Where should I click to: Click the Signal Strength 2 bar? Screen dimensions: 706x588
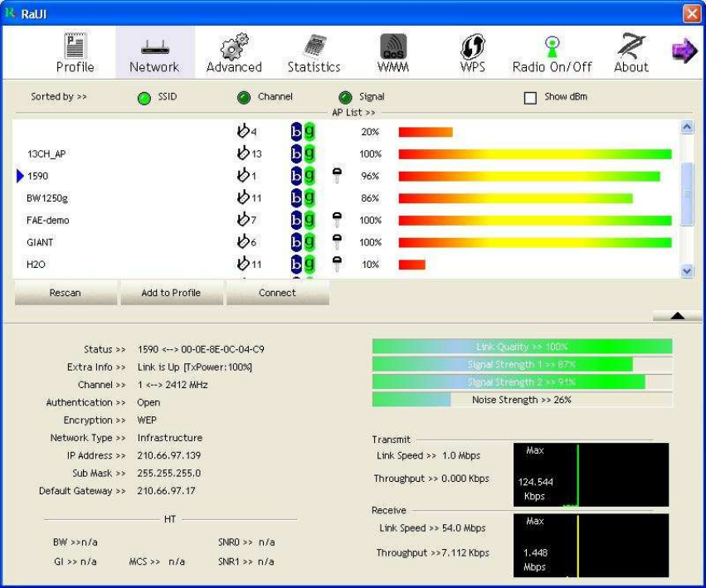point(523,381)
